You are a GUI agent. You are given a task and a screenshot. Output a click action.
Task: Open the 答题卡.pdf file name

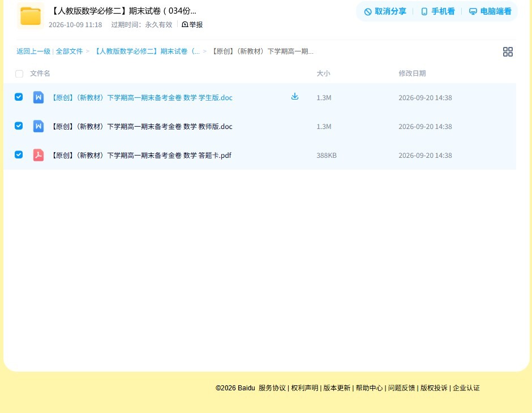click(x=141, y=155)
